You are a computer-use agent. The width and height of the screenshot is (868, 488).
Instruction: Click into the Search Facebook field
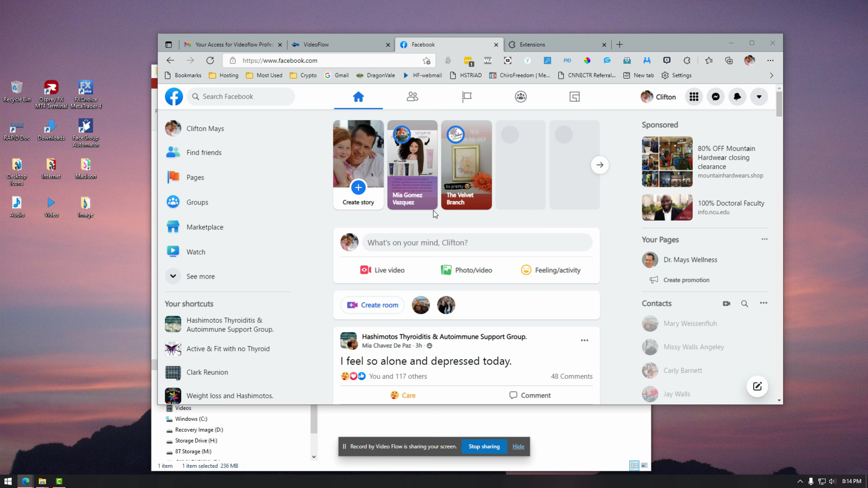click(241, 97)
